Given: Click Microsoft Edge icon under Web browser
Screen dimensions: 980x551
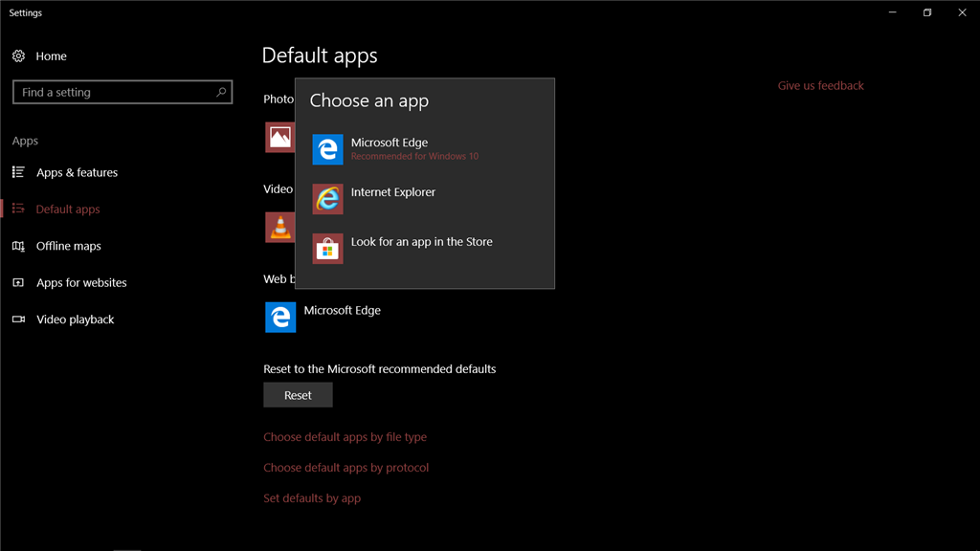Looking at the screenshot, I should coord(280,318).
